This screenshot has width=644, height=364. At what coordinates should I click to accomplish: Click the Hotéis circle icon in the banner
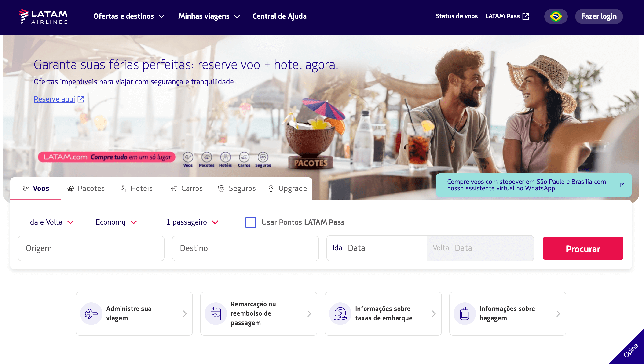pyautogui.click(x=225, y=157)
